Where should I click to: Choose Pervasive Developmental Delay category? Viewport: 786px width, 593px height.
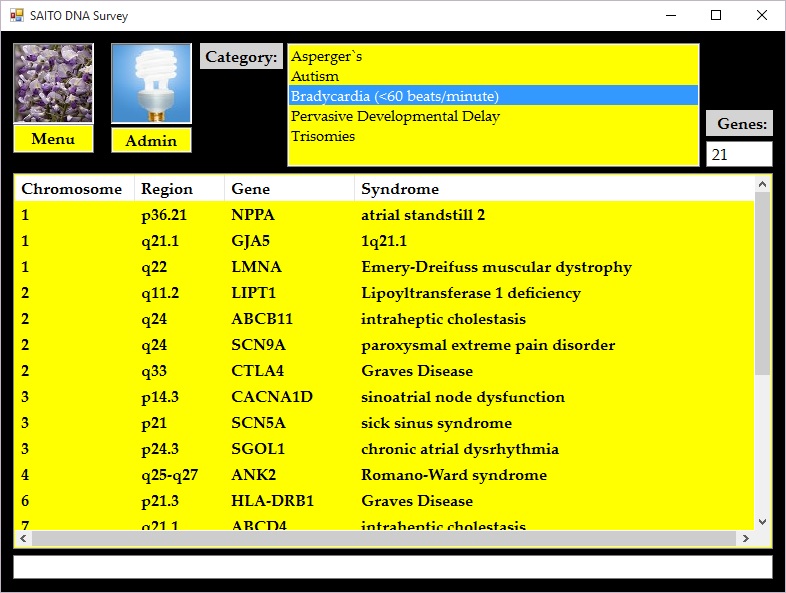pos(395,116)
